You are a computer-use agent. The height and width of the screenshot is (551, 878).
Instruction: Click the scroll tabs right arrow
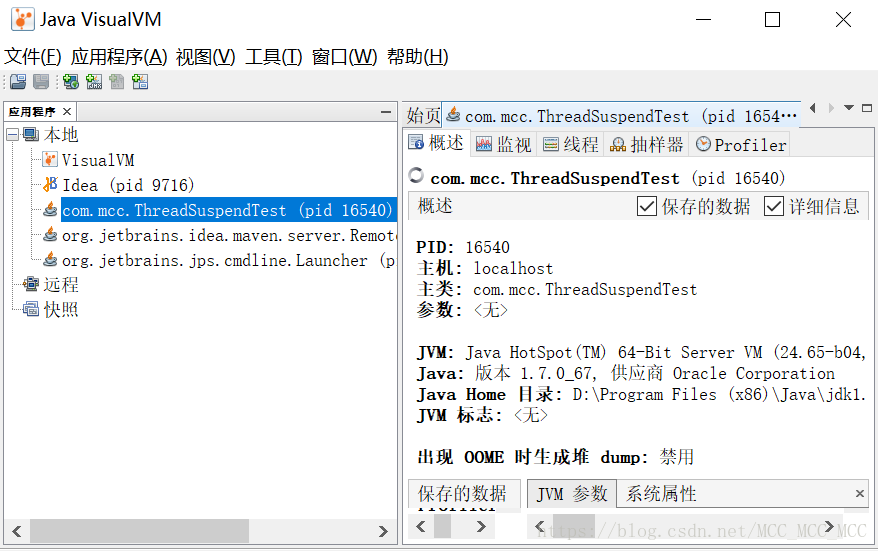coord(831,108)
